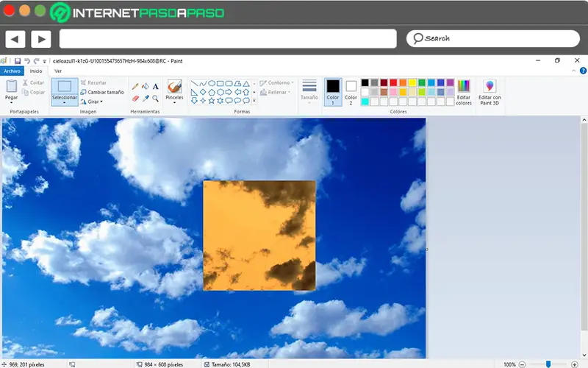Choose the Oval shape
588x368 pixels.
[212, 83]
